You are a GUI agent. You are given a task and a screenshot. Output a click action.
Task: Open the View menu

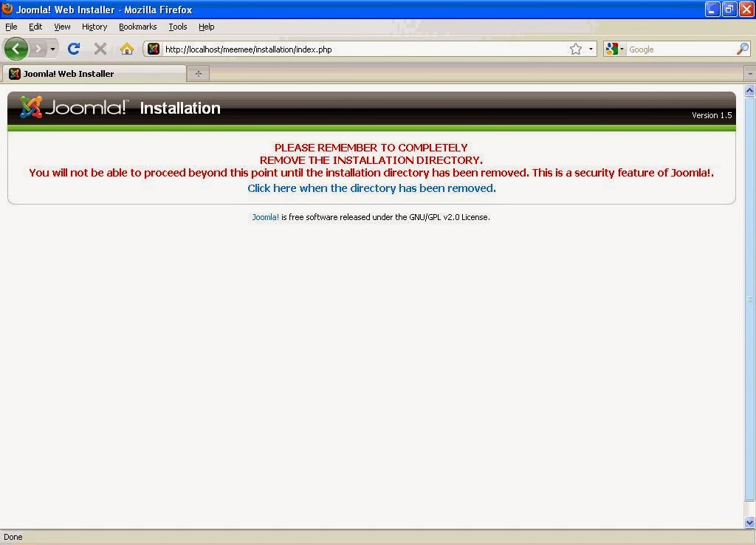pyautogui.click(x=62, y=27)
